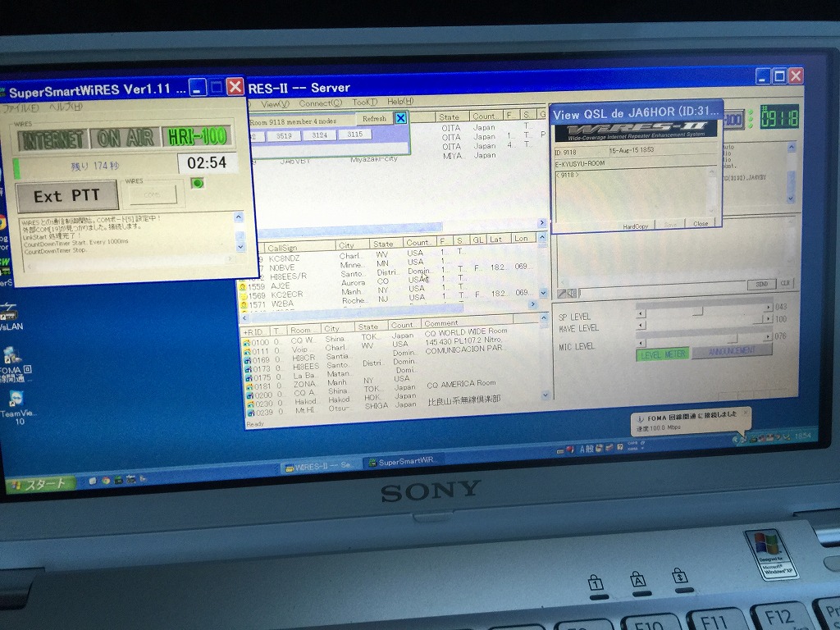Screen dimensions: 840x630
Task: Adjust the WAVE LEVEL slider thumb
Action: click(x=757, y=320)
